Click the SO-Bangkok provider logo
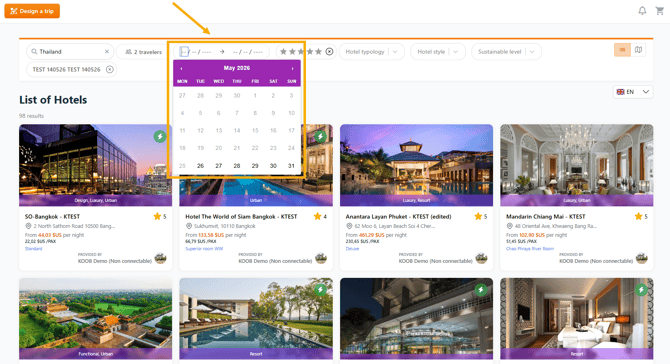The image size is (670, 364). pos(160,258)
